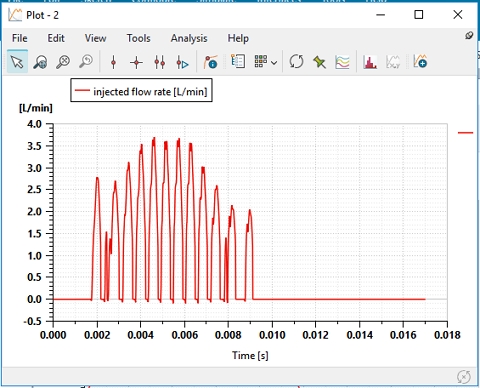Expand the grid layout dropdown arrow
This screenshot has width=480, height=388.
coord(274,63)
